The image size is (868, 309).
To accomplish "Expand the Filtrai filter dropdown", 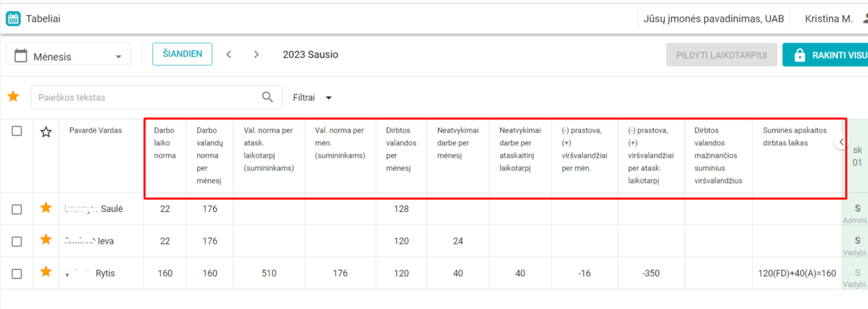I will [x=312, y=98].
